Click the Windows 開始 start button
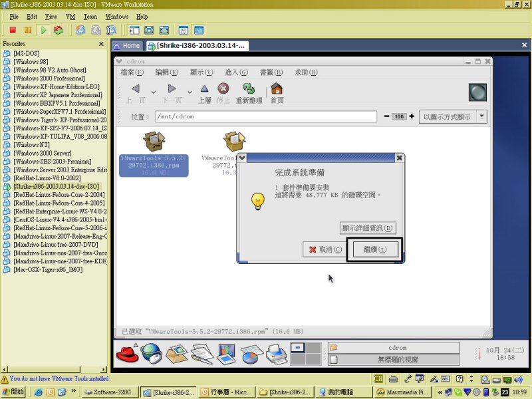The height and width of the screenshot is (399, 532). [x=13, y=392]
